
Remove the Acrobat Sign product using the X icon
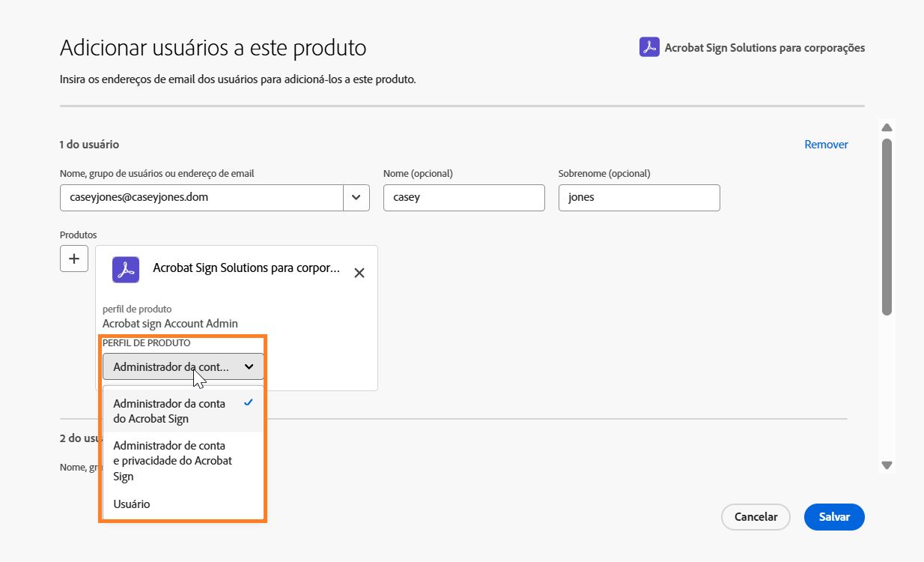click(x=359, y=273)
